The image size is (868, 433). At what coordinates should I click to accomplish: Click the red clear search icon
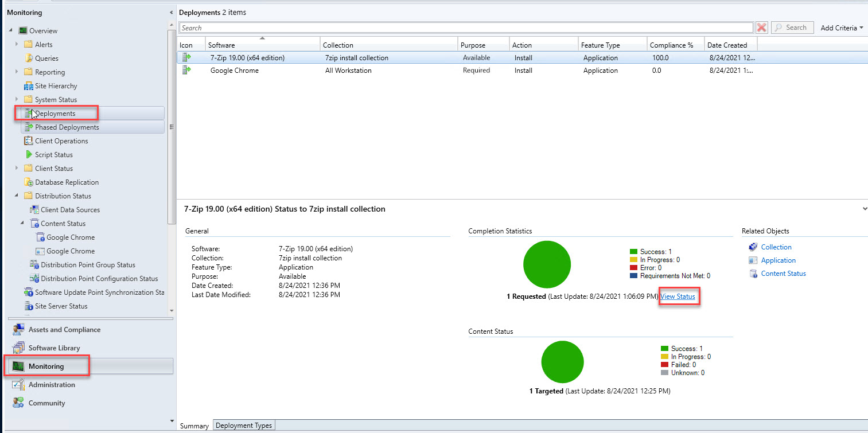[761, 28]
